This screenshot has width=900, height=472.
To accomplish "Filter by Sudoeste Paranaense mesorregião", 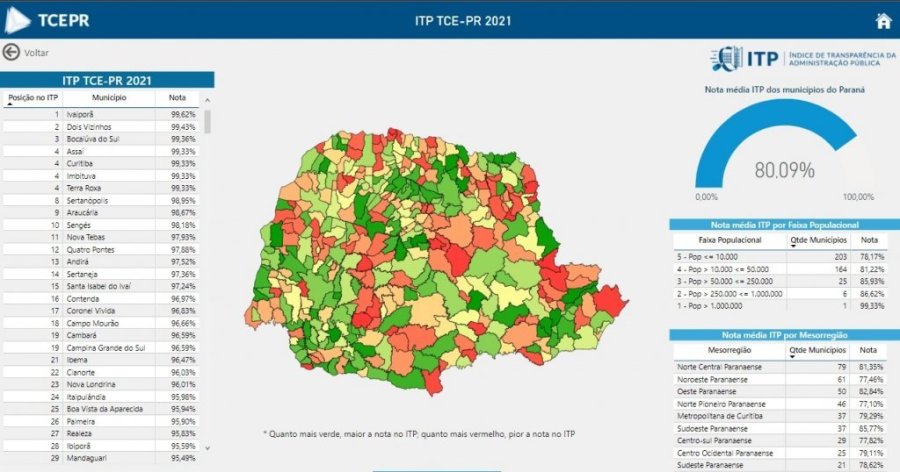I will [x=781, y=428].
